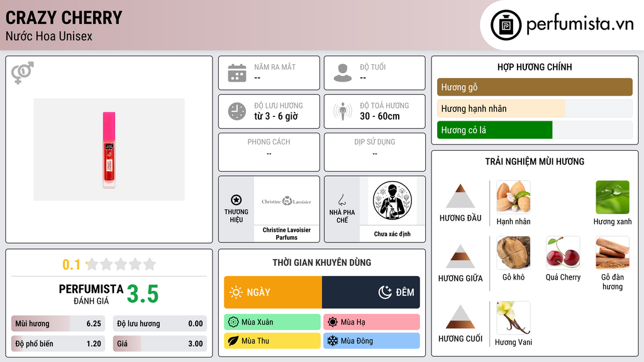Click the Thời gian khuyên dùng heading

tap(321, 262)
